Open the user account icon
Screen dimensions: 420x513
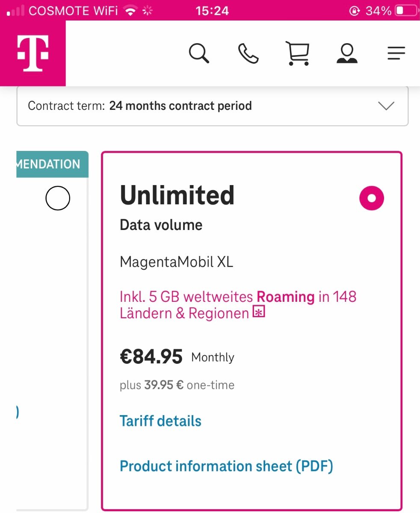[347, 53]
